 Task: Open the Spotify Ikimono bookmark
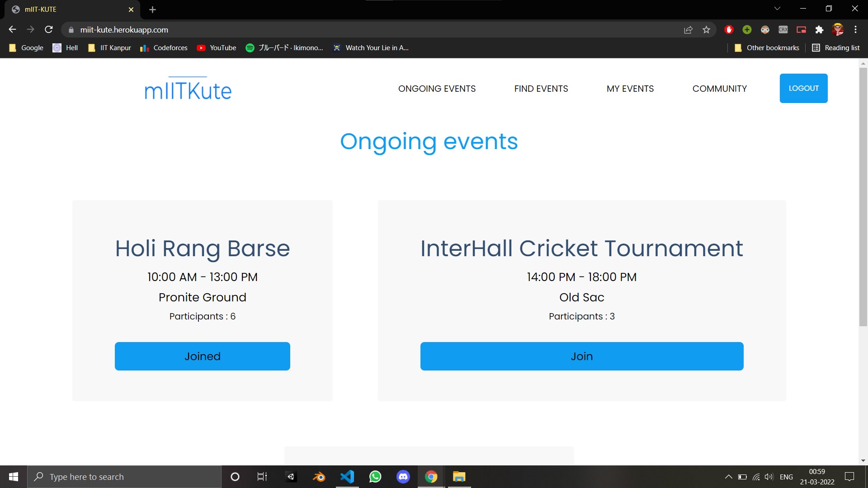(x=284, y=48)
